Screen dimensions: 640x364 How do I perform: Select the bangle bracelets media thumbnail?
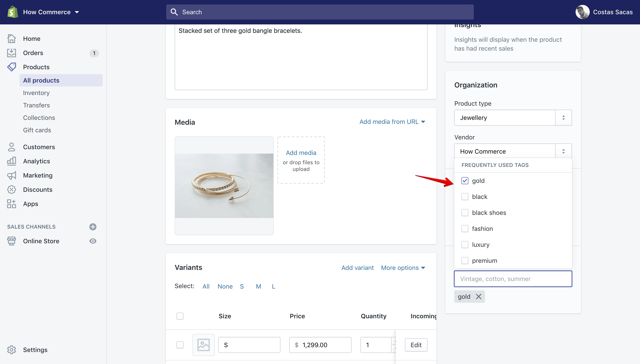pos(224,186)
